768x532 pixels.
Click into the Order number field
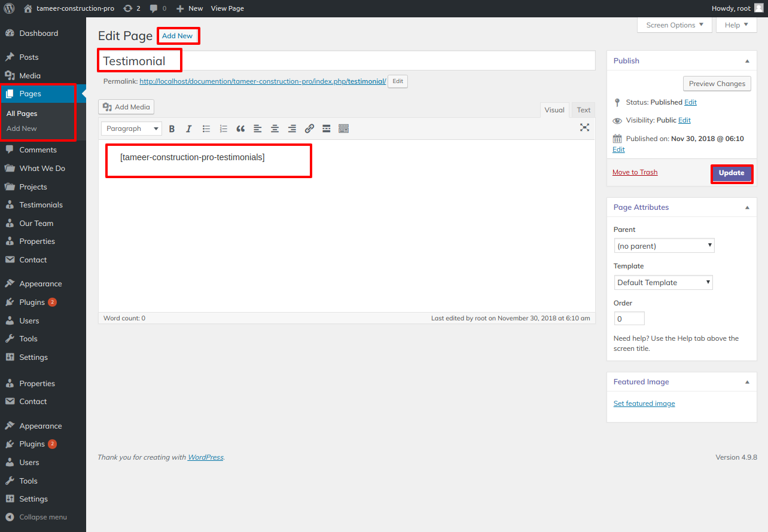pos(629,319)
